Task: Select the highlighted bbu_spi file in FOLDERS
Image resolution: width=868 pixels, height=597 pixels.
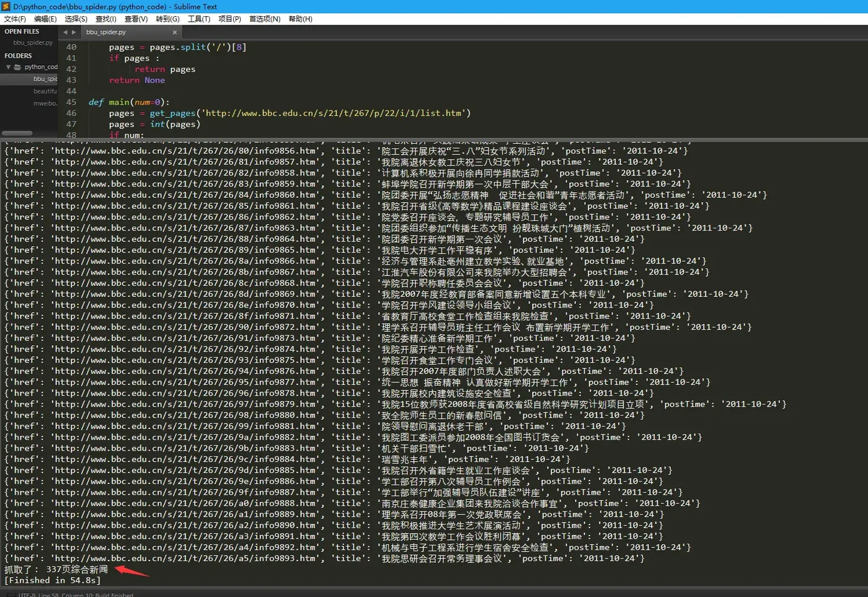Action: [x=45, y=79]
